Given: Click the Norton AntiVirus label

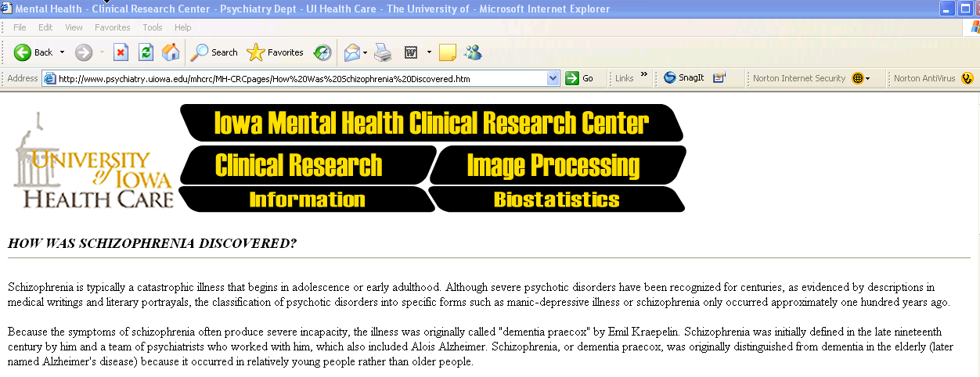Looking at the screenshot, I should (x=924, y=78).
